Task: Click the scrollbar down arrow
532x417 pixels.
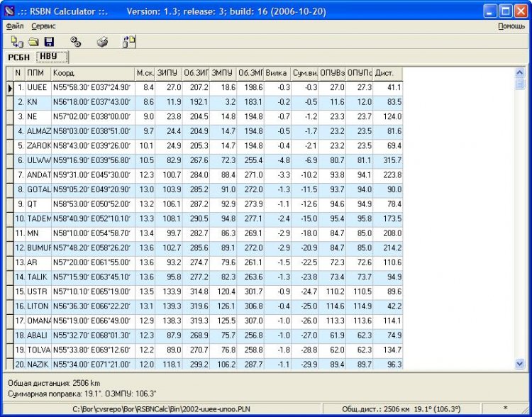Action: coord(520,364)
